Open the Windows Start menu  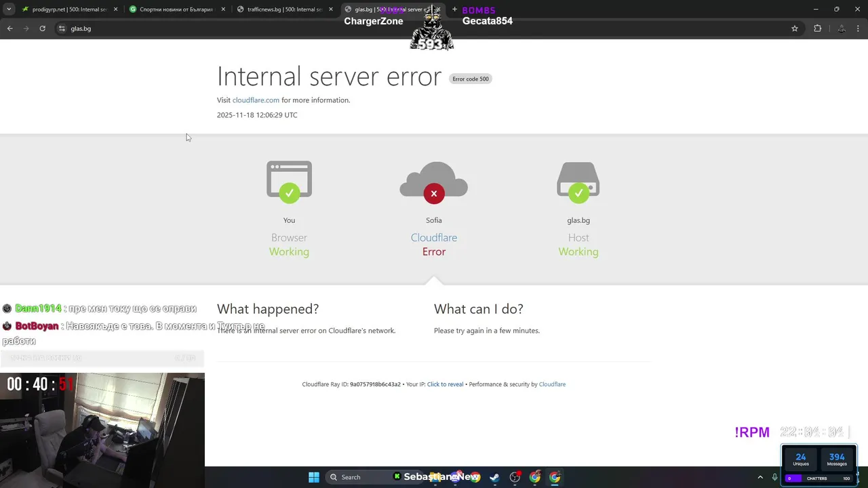(x=314, y=477)
